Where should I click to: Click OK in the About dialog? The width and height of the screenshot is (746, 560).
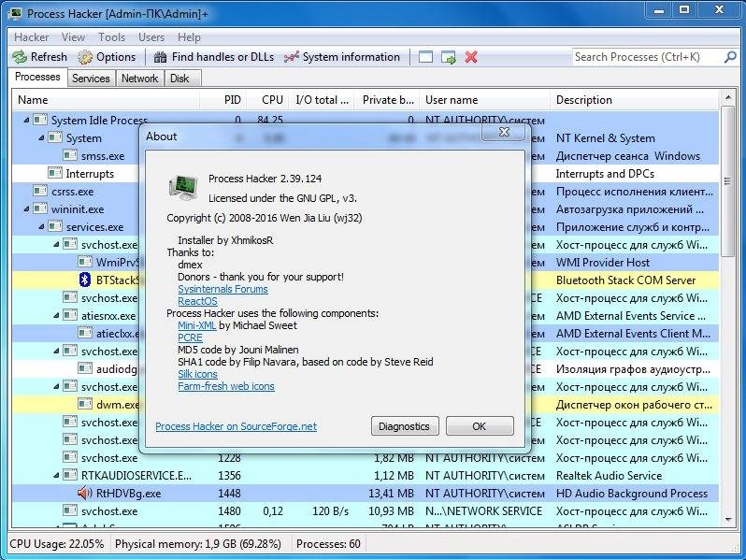480,426
